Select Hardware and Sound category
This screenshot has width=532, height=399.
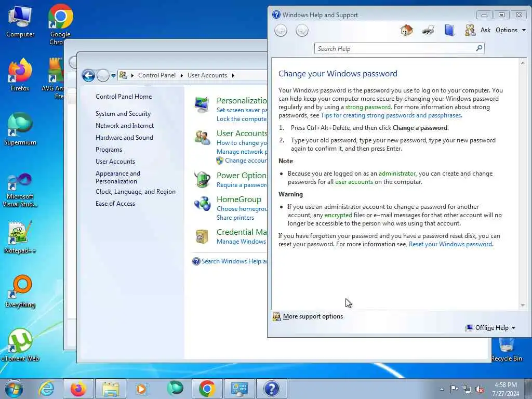coord(124,137)
